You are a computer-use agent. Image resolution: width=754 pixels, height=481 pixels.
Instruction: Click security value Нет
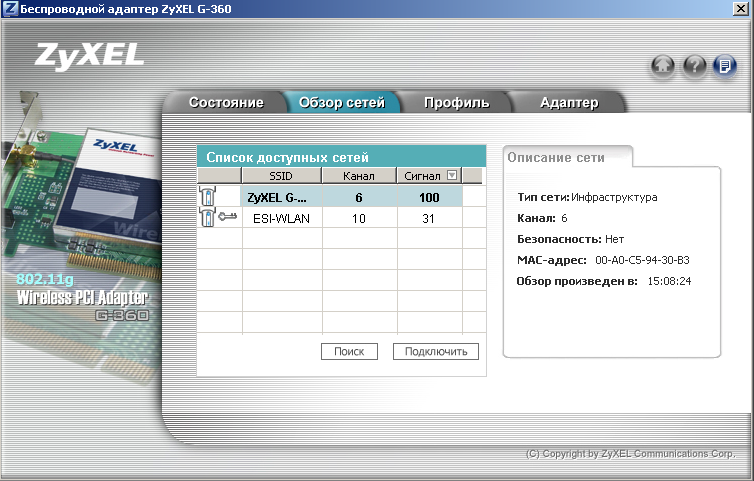coord(615,239)
